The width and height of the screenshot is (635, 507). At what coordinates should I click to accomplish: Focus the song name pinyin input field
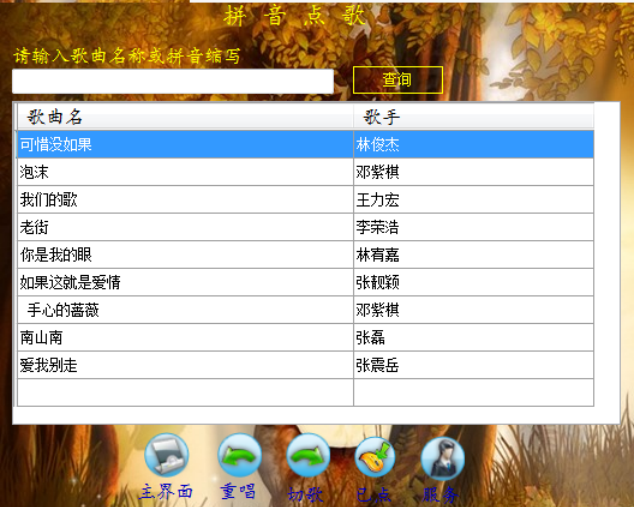click(173, 81)
